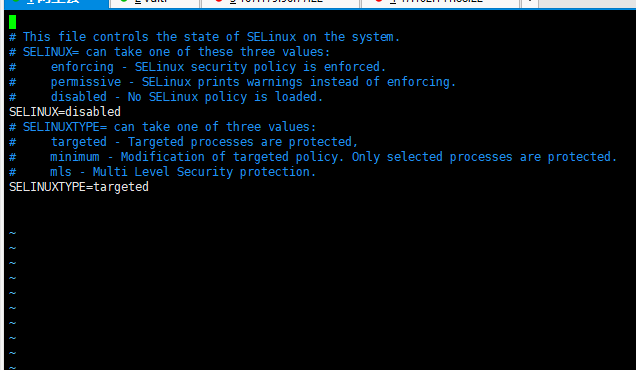Image resolution: width=636 pixels, height=370 pixels.
Task: Click the word 'disabled' after SELINUX=
Action: tap(93, 112)
